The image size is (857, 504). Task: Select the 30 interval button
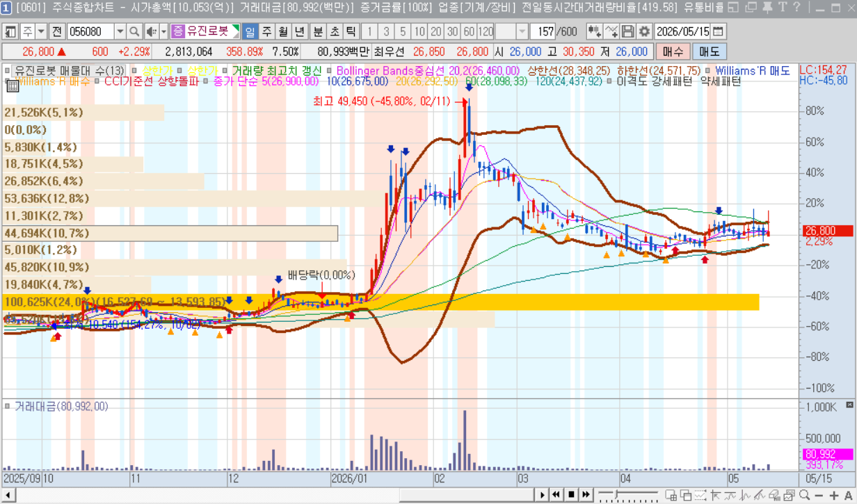click(452, 32)
